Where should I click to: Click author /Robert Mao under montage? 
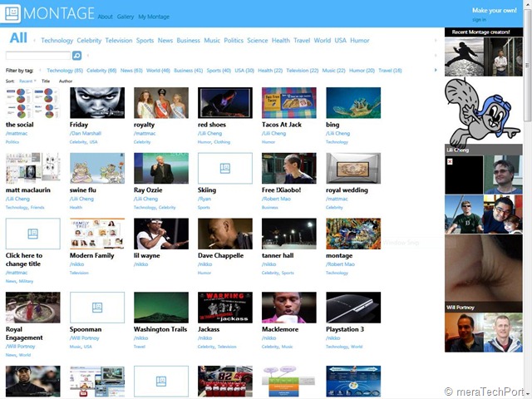pos(340,264)
